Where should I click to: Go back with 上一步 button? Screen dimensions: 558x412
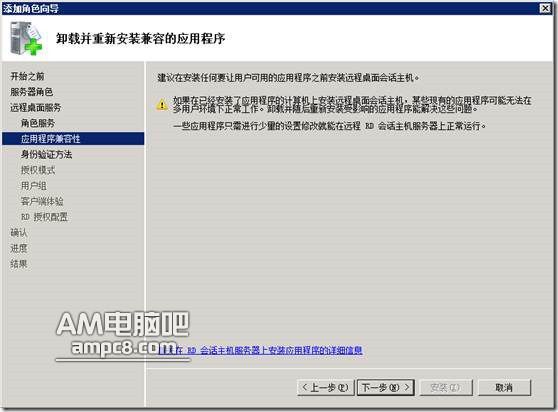tap(326, 387)
